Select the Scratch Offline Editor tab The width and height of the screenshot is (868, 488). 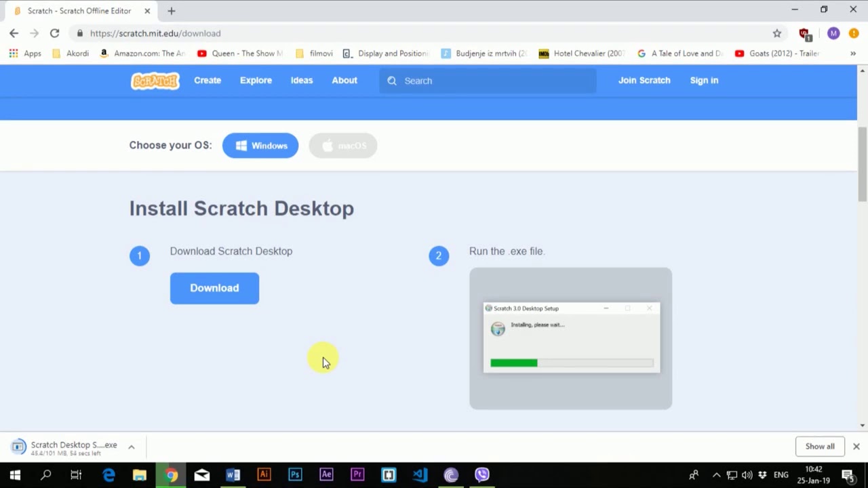coord(81,11)
